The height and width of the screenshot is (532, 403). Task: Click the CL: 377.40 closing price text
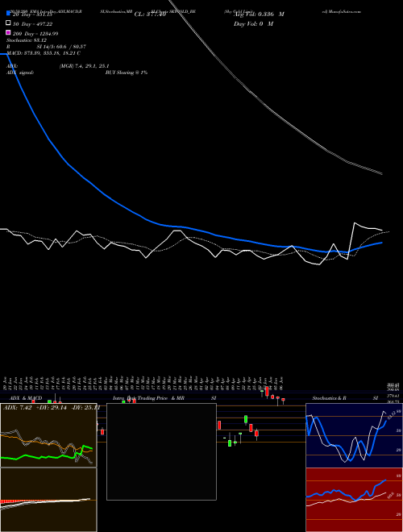(150, 15)
